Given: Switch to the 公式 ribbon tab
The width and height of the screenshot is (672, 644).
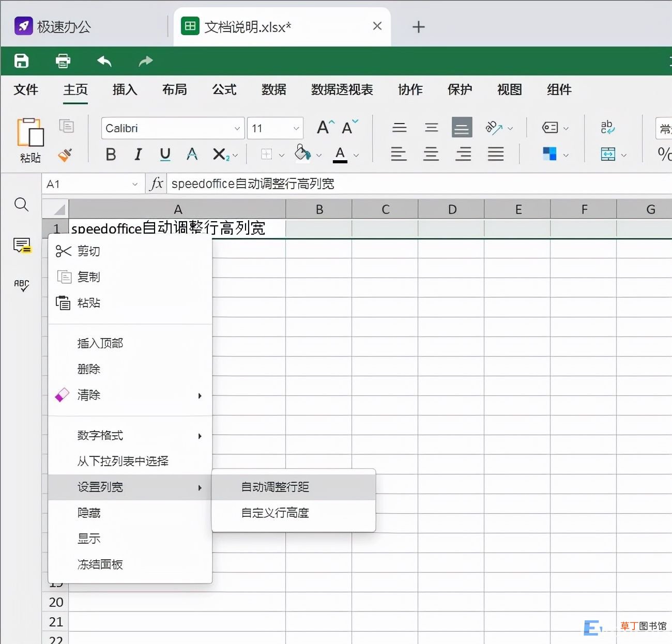Looking at the screenshot, I should tap(224, 89).
